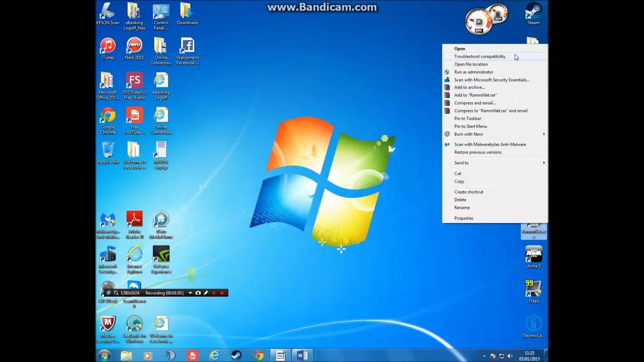
Task: Choose Open file location
Action: (495, 64)
